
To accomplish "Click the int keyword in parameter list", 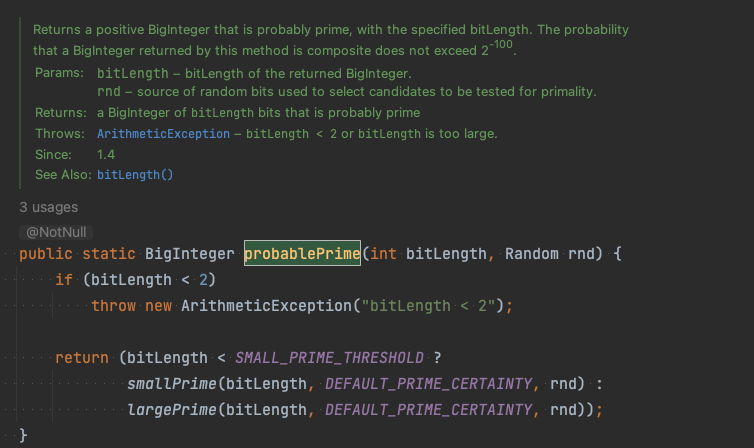I will tap(383, 253).
